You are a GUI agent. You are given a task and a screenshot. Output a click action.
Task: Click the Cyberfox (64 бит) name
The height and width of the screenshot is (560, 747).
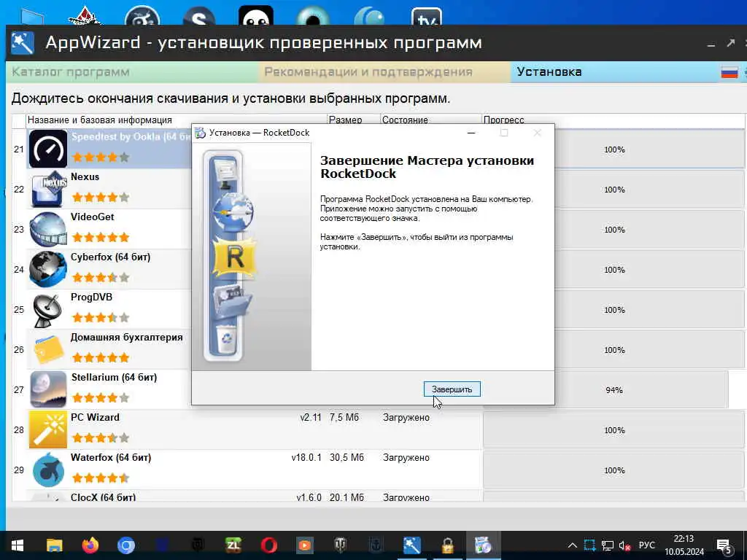click(111, 257)
